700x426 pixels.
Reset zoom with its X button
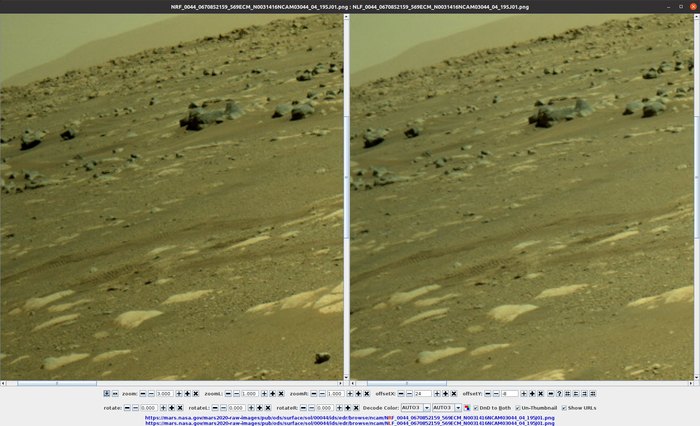(x=196, y=394)
